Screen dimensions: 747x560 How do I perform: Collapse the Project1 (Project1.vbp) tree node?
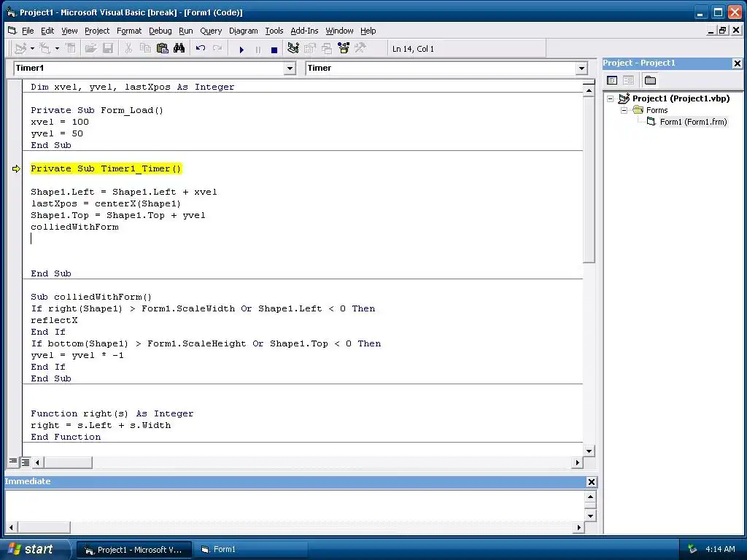click(611, 98)
